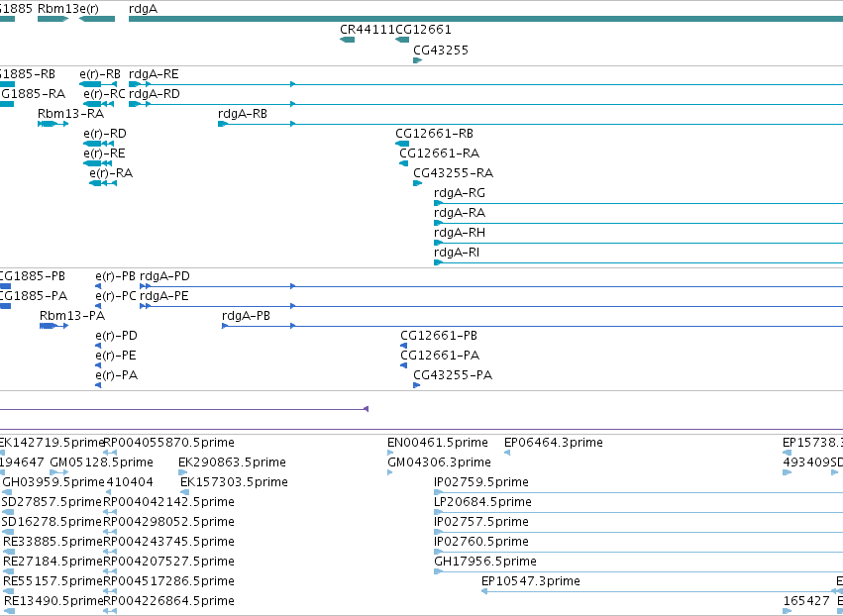Select the e(r)-PB polypeptide label
This screenshot has width=843, height=616.
pyautogui.click(x=116, y=276)
